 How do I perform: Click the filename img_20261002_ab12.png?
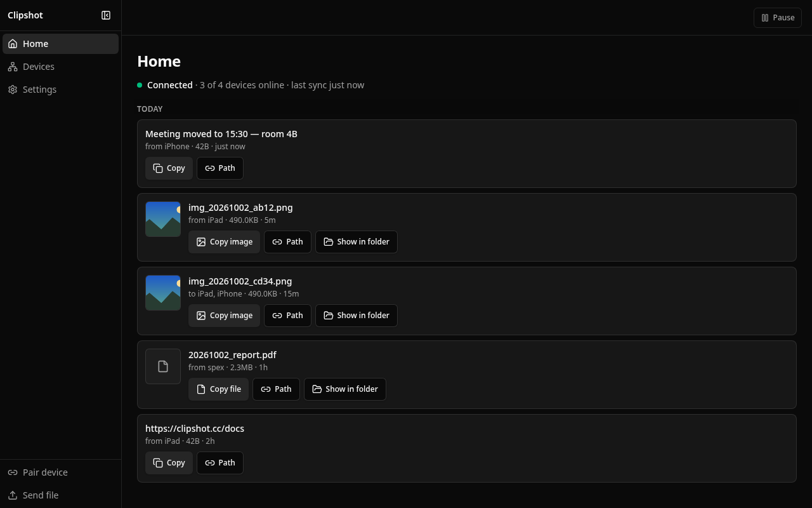[x=240, y=208]
